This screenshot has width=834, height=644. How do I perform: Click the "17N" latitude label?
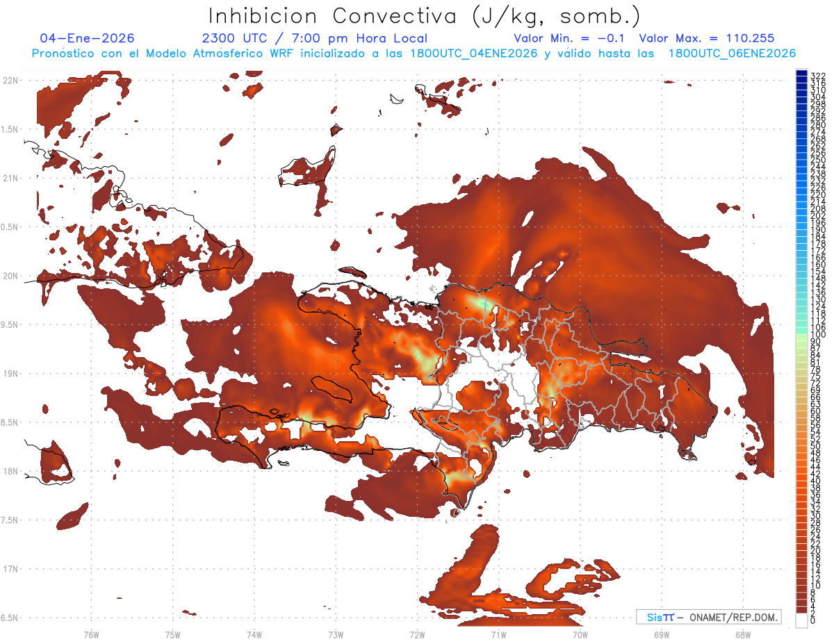click(x=10, y=569)
